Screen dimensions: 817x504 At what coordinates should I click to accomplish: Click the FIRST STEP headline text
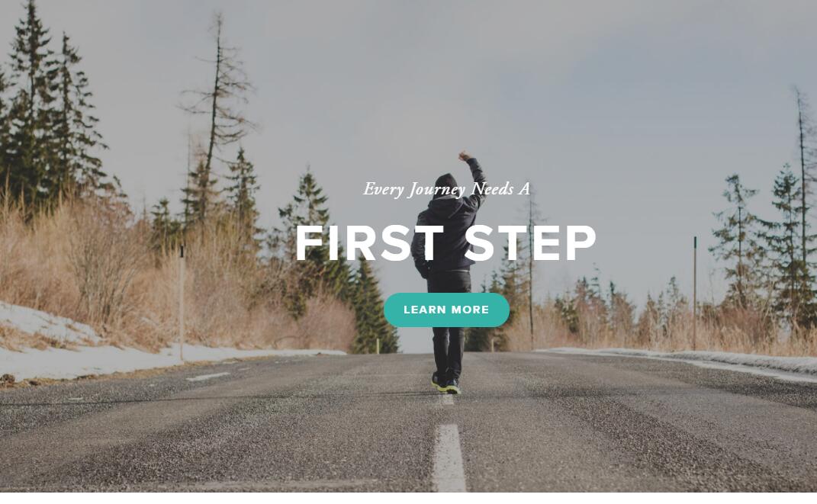pos(446,243)
